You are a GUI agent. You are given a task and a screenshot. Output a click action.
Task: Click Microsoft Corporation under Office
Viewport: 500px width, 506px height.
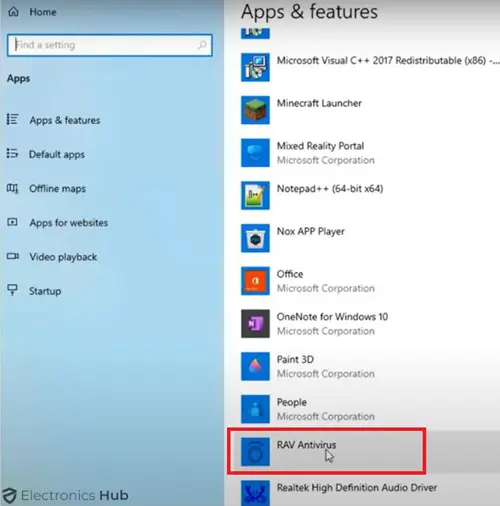[x=326, y=288]
